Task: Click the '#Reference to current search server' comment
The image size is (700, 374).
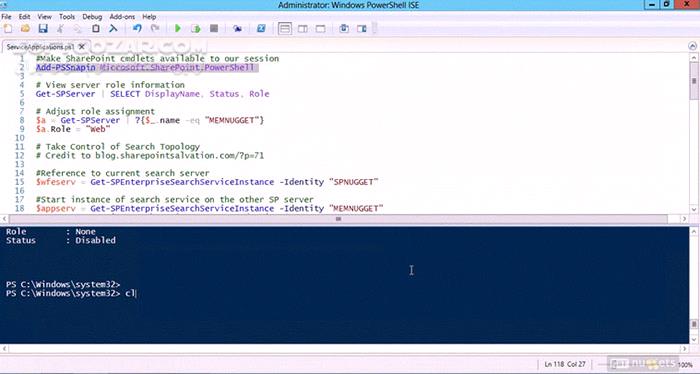Action: (123, 173)
